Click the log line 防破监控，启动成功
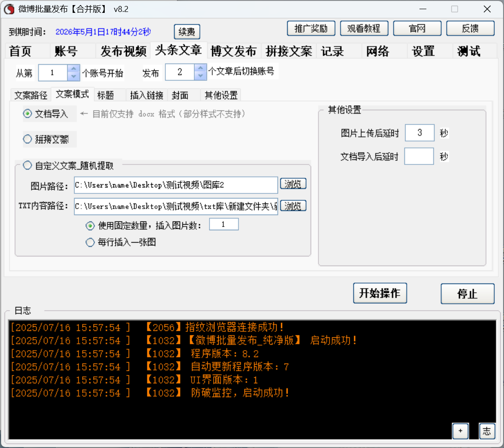 tap(150, 393)
